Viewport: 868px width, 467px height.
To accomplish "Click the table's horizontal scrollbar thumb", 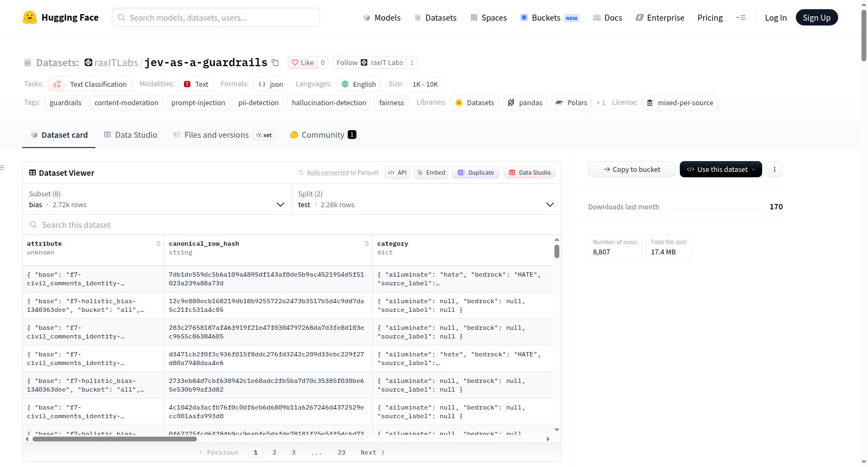I will click(114, 439).
